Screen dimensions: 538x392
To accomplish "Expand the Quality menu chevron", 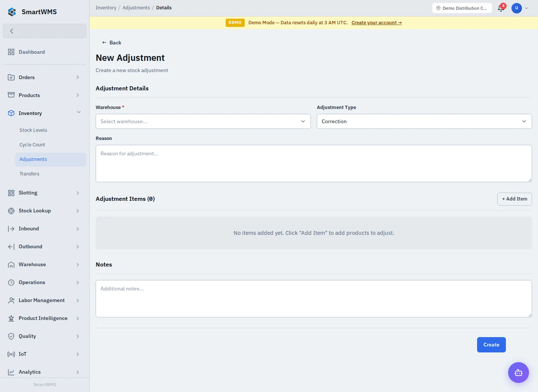I will pyautogui.click(x=78, y=336).
